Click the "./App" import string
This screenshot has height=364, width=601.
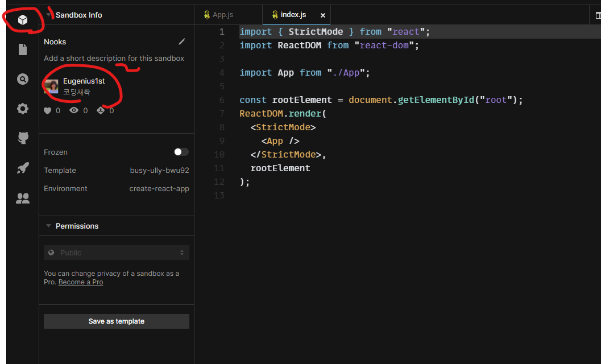[346, 72]
